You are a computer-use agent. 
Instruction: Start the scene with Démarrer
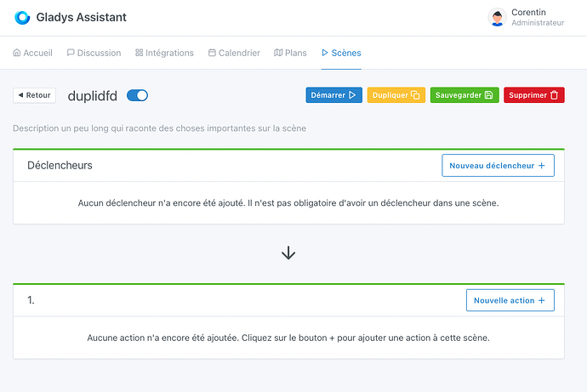pos(333,95)
